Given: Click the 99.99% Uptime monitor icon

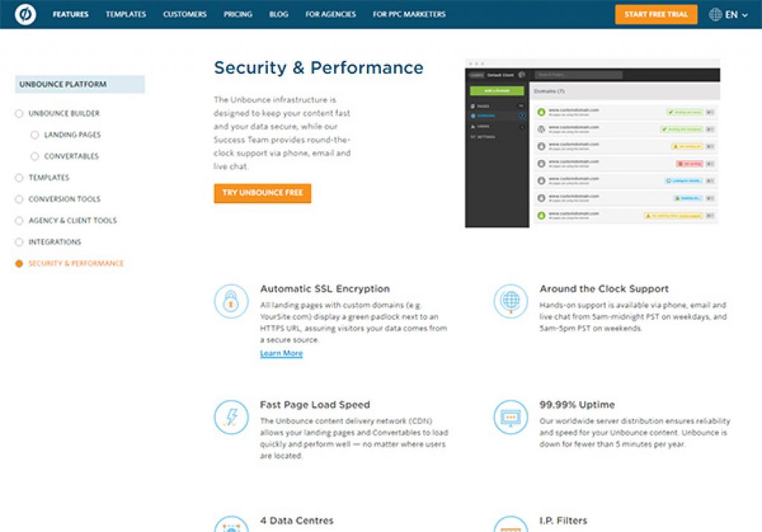Looking at the screenshot, I should coord(510,417).
